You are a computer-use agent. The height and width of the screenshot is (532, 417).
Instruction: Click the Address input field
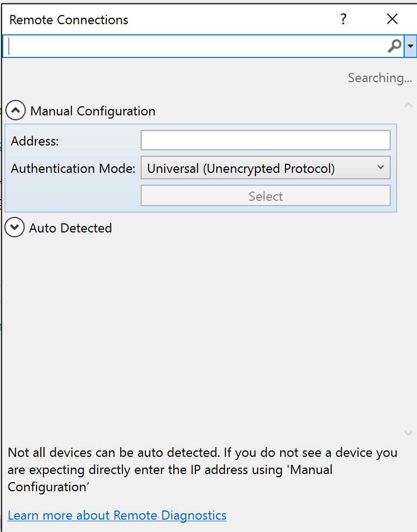[266, 140]
